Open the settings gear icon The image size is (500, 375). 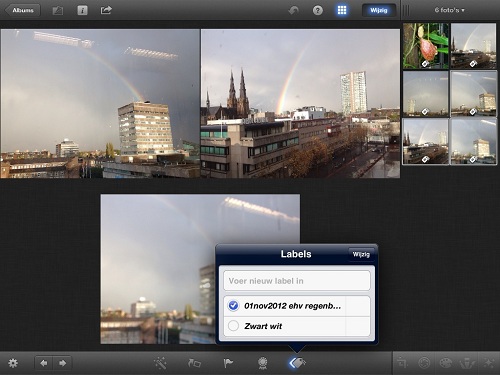click(x=13, y=363)
